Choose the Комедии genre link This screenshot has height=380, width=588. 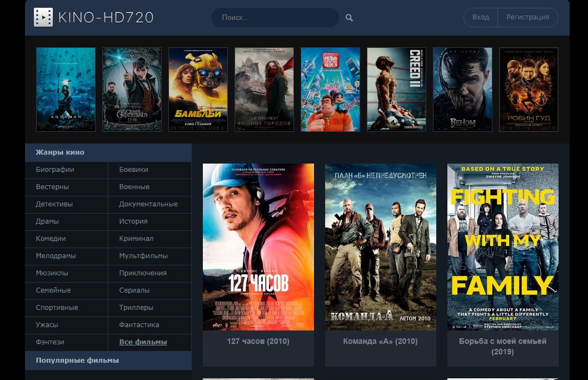tap(51, 239)
